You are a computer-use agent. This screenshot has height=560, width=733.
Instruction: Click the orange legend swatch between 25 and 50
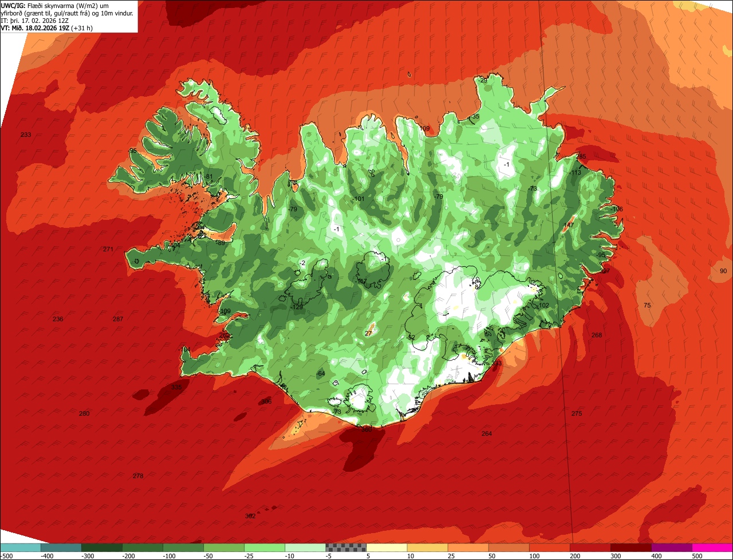tap(468, 547)
